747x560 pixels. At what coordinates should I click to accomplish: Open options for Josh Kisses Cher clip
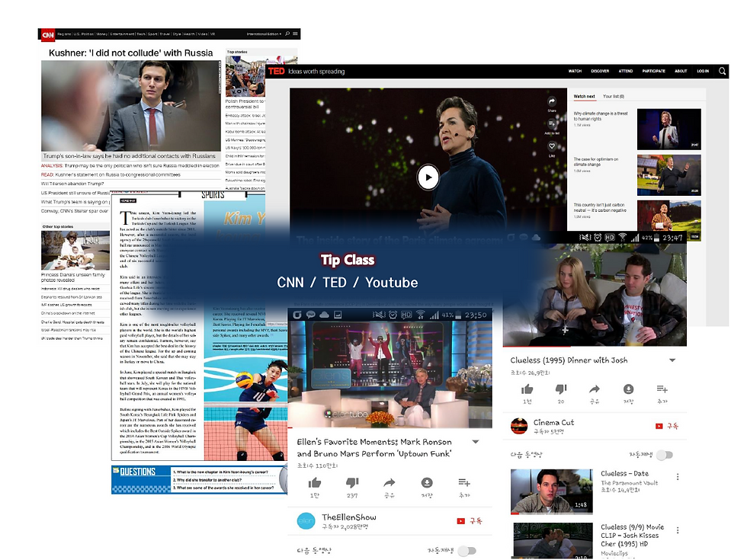coord(678,530)
